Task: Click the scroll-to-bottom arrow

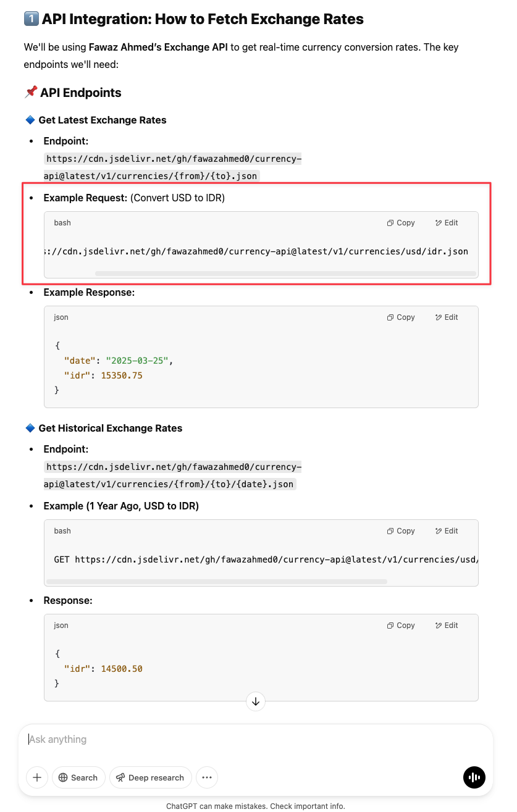Action: pyautogui.click(x=255, y=701)
